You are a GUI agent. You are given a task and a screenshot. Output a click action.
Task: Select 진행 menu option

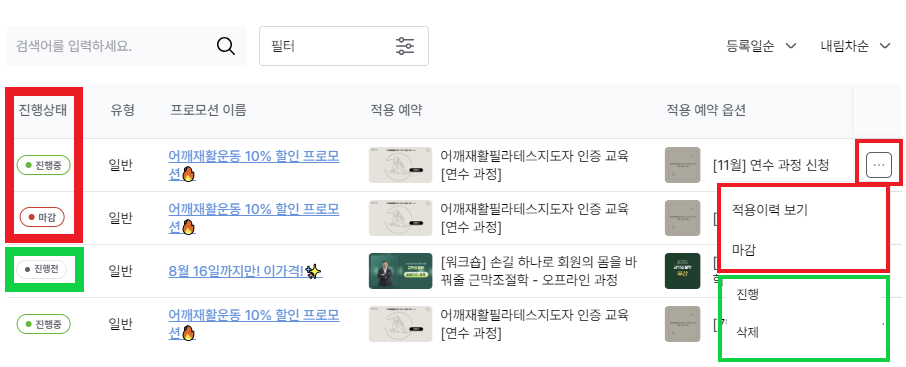748,295
